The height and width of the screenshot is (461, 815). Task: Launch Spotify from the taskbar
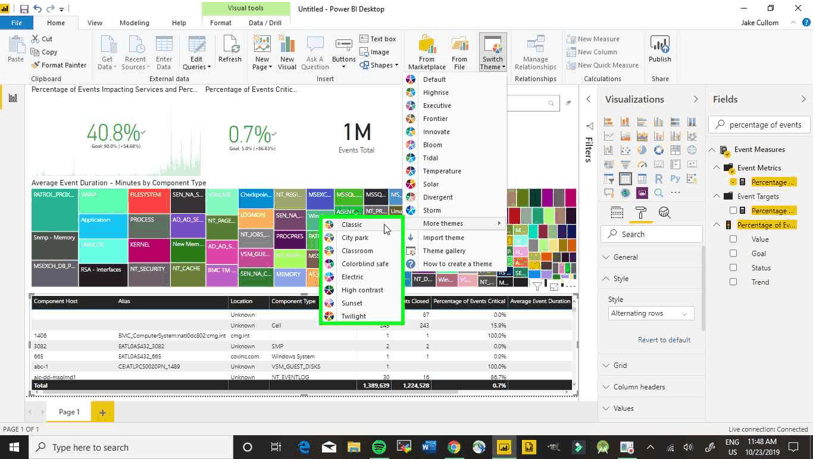tap(379, 447)
